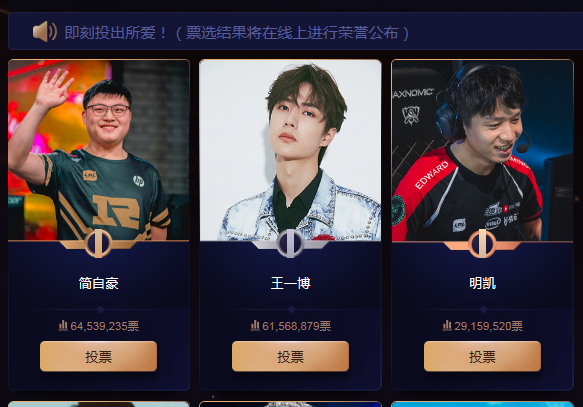Screen dimensions: 583x407
Task: Select the name label 王一博
Action: [290, 283]
